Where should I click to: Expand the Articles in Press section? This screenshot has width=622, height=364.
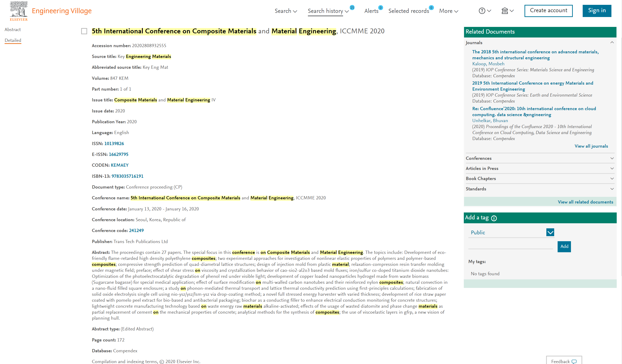[612, 168]
